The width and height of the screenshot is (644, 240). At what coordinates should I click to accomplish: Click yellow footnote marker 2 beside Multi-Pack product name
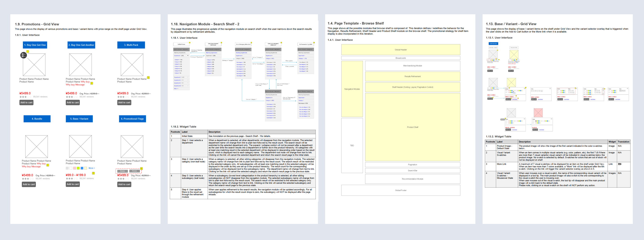click(x=148, y=78)
